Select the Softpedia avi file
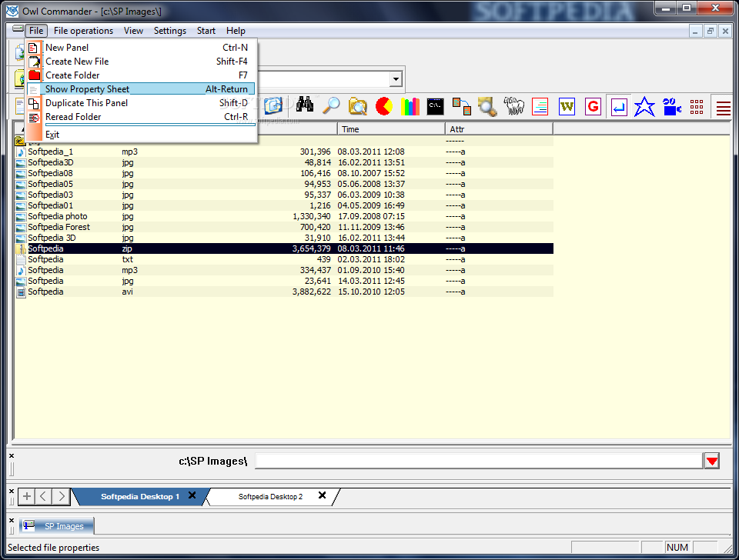 click(284, 292)
